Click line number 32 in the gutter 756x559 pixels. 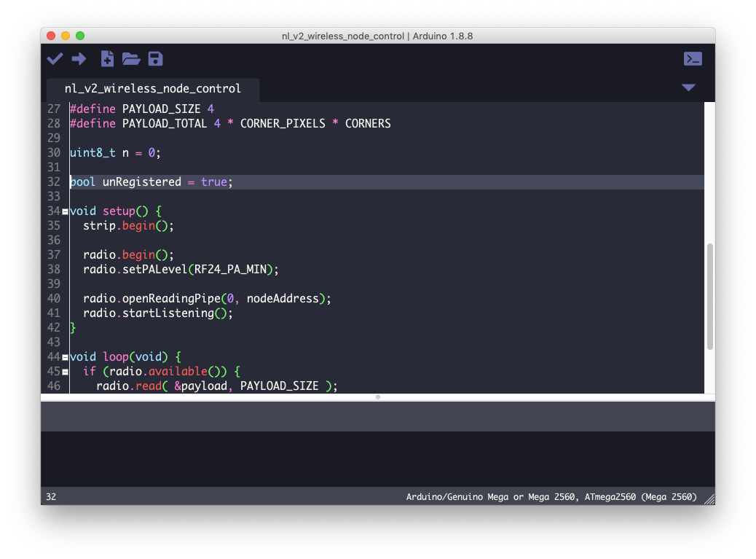click(x=53, y=181)
